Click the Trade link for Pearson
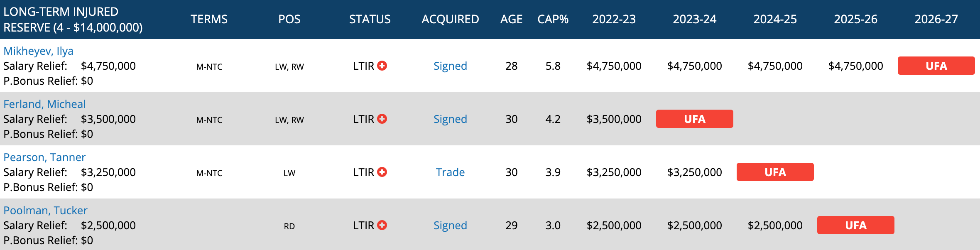This screenshot has width=980, height=250. (450, 172)
